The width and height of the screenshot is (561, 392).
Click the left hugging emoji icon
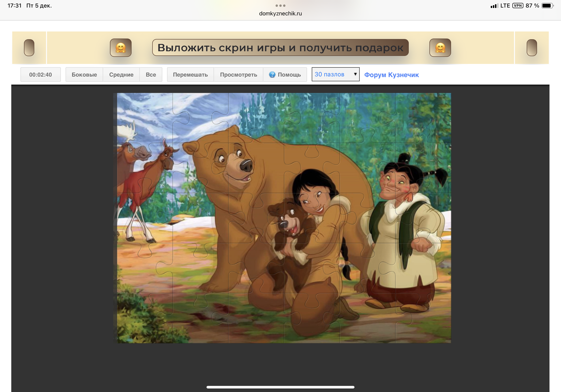[x=121, y=48]
